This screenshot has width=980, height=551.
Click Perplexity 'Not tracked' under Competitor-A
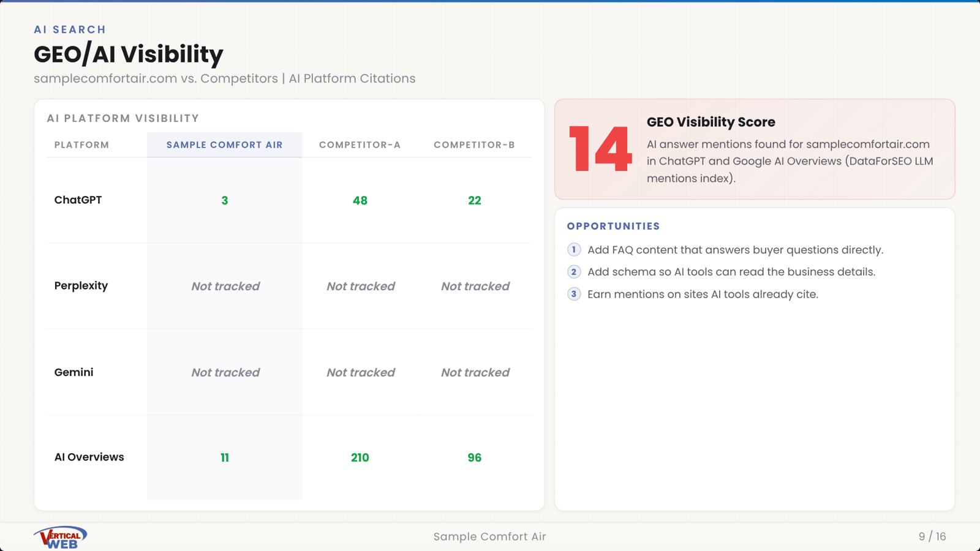[x=361, y=286]
